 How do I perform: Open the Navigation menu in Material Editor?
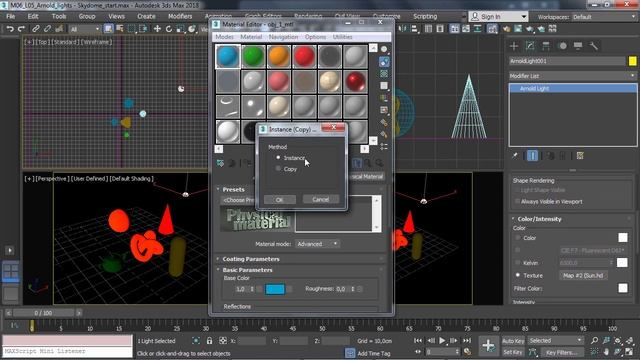coord(283,37)
